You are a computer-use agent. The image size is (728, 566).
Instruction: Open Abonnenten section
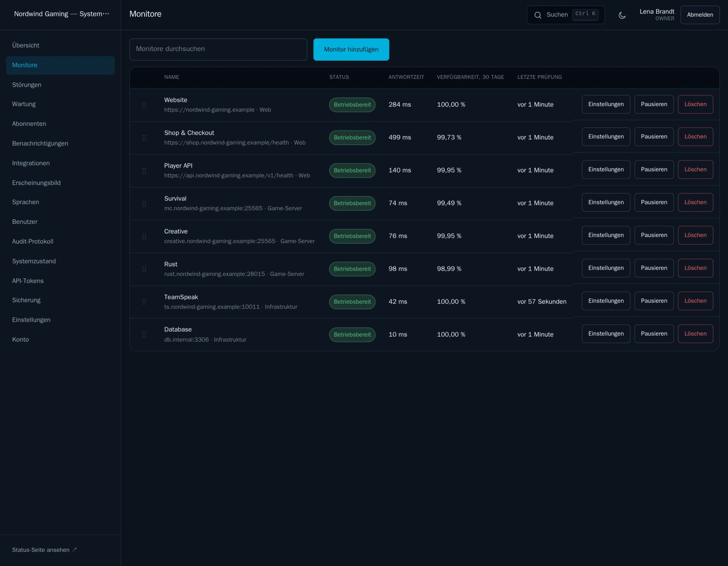coord(60,124)
